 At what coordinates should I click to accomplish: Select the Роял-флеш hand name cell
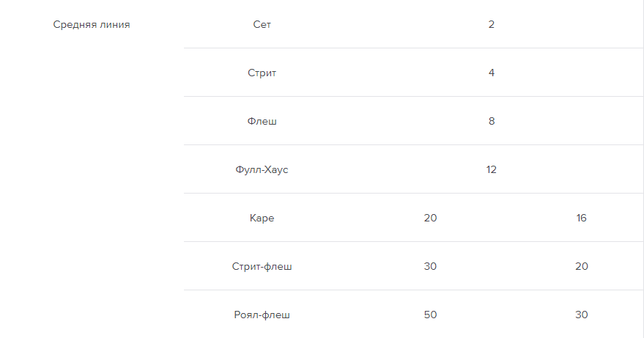point(262,315)
